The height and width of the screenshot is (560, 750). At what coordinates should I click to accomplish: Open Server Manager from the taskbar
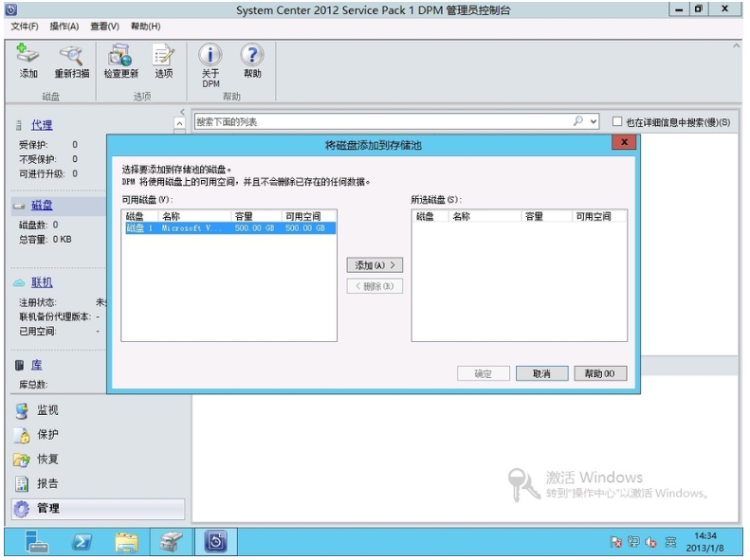36,542
